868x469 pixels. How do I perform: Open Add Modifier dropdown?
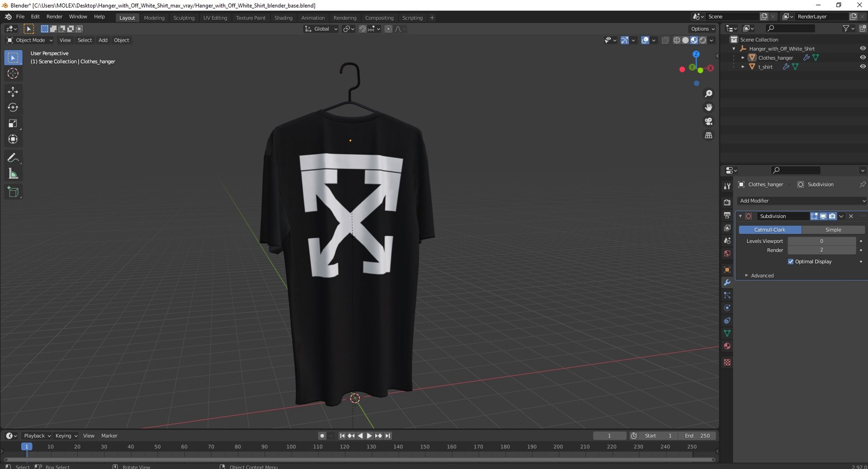(802, 201)
